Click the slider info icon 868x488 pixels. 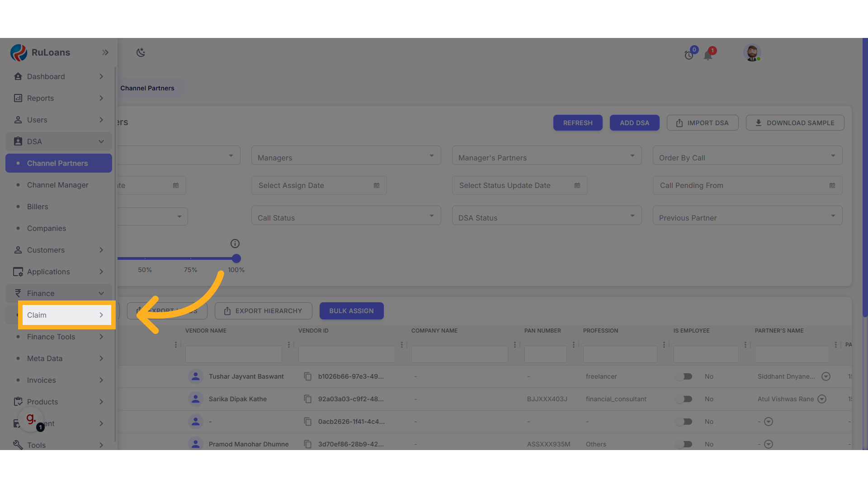(x=235, y=244)
